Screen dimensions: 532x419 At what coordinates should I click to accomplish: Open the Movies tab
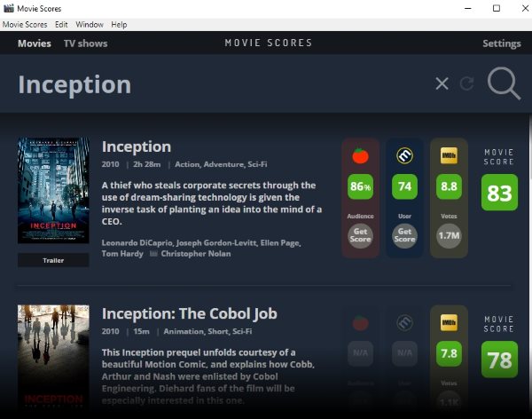tap(35, 43)
